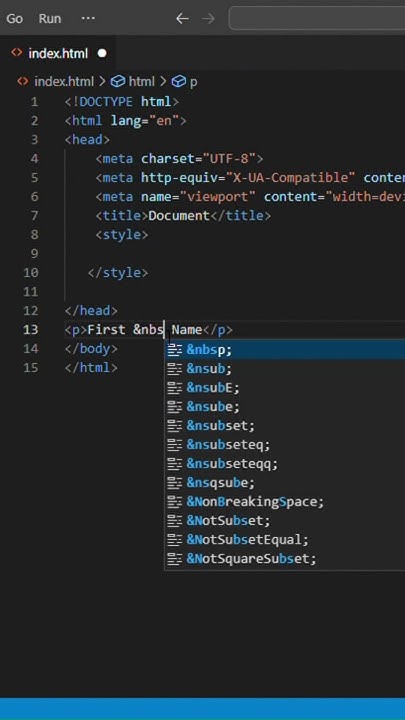Choose the lowercase &nsube; suggestion
The width and height of the screenshot is (405, 720).
pos(285,407)
